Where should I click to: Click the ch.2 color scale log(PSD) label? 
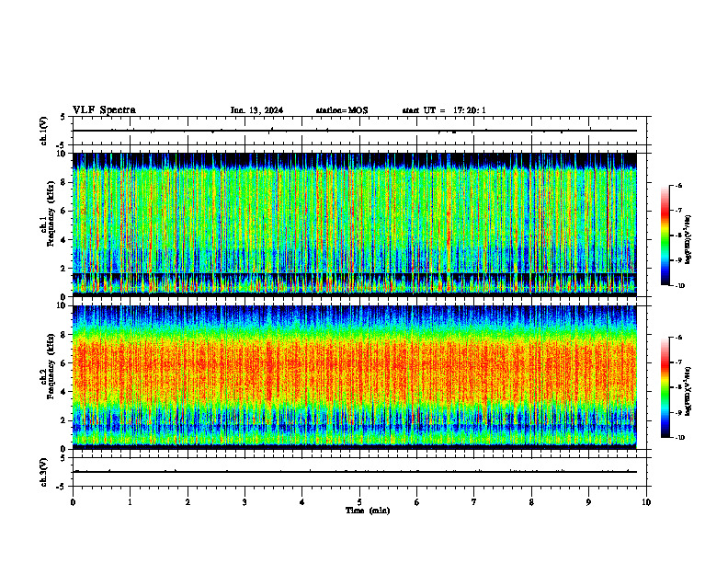point(688,392)
